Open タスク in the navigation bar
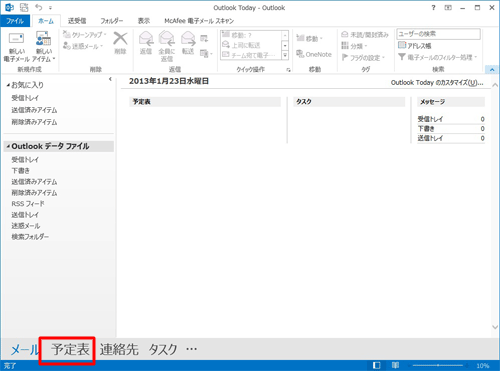 click(x=163, y=349)
